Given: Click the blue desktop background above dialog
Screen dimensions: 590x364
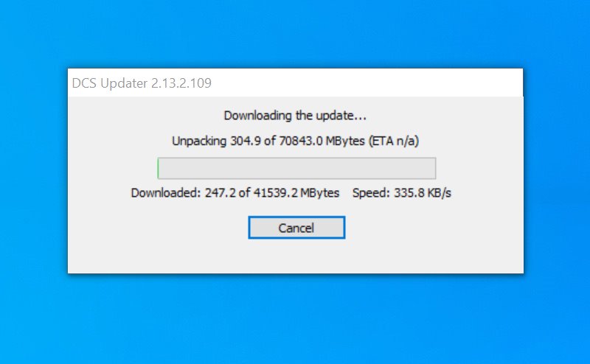Looking at the screenshot, I should click(x=295, y=34).
